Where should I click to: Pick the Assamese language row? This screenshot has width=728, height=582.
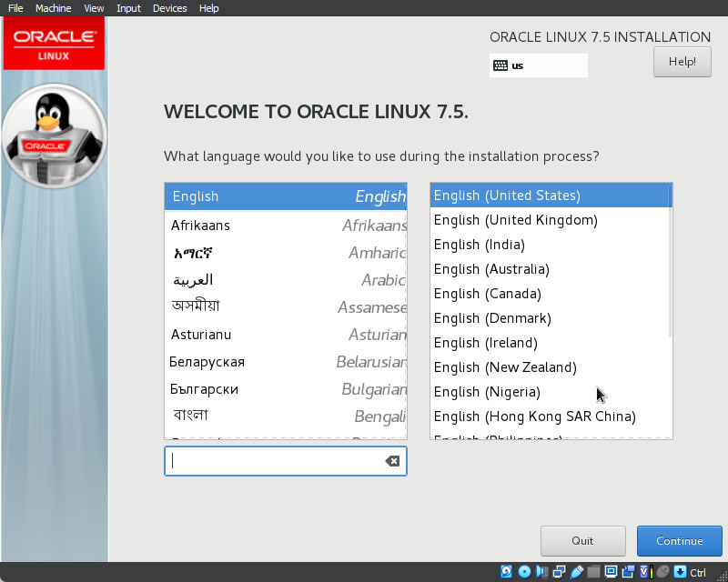pyautogui.click(x=286, y=306)
